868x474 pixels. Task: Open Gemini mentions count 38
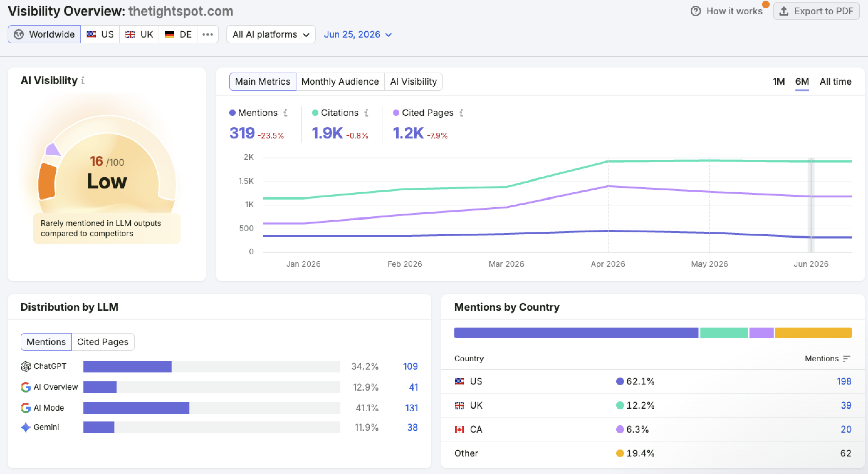coord(412,428)
